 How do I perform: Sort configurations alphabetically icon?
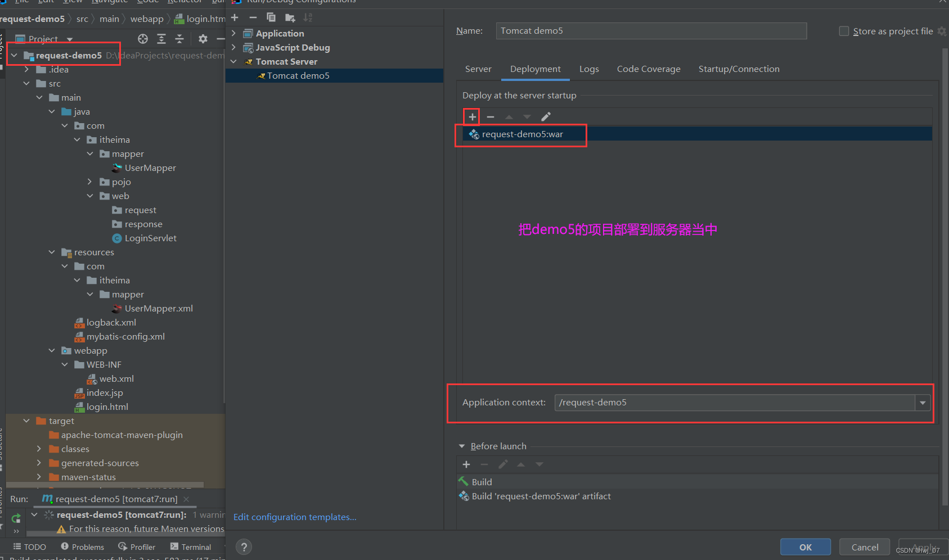pyautogui.click(x=308, y=17)
